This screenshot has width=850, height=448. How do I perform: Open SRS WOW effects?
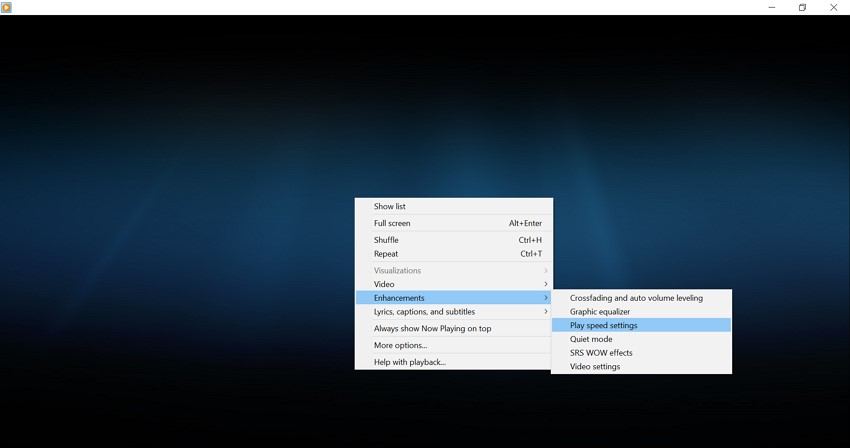641,353
